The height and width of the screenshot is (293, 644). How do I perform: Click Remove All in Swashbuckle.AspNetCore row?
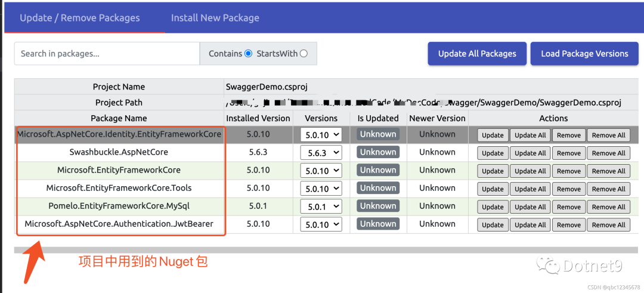[x=609, y=153]
